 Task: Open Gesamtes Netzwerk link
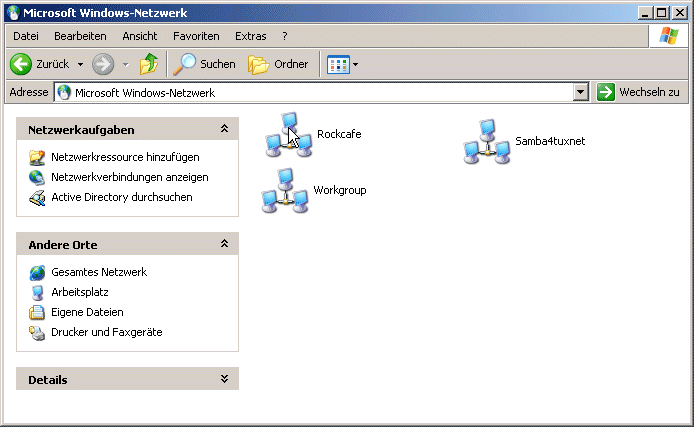[99, 272]
